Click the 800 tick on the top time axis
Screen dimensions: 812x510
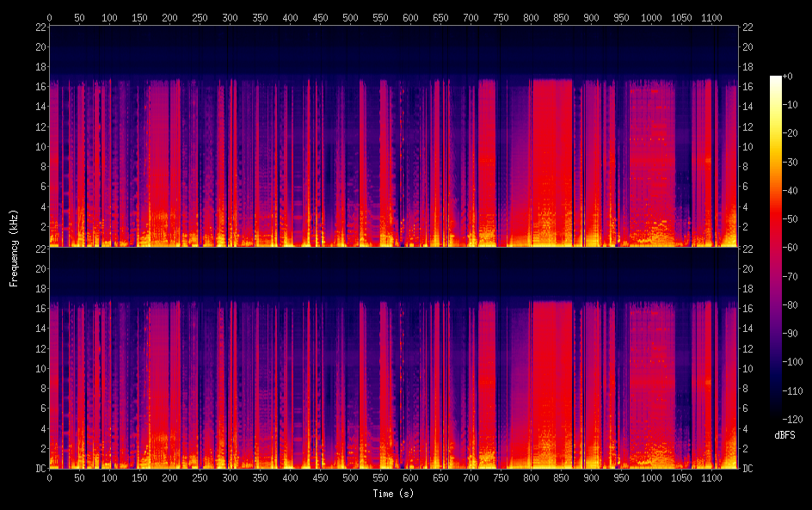[x=531, y=17]
